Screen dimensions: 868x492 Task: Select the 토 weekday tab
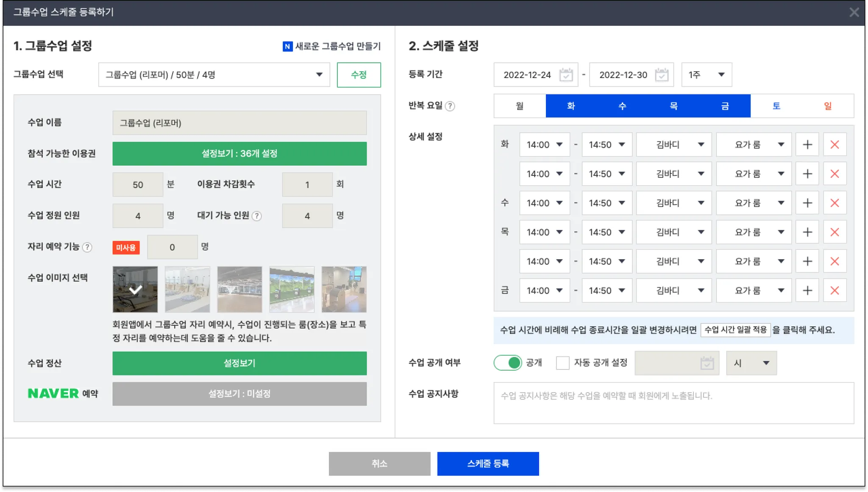pyautogui.click(x=776, y=106)
